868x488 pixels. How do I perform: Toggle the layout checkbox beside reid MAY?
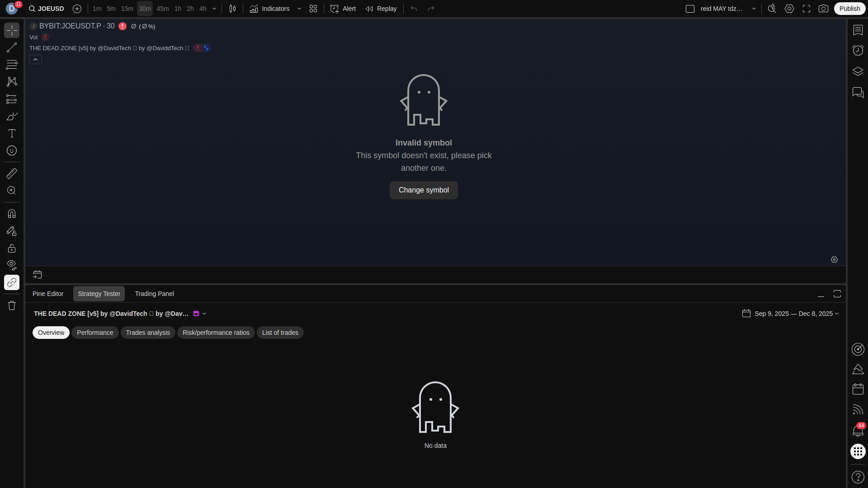pyautogui.click(x=690, y=9)
